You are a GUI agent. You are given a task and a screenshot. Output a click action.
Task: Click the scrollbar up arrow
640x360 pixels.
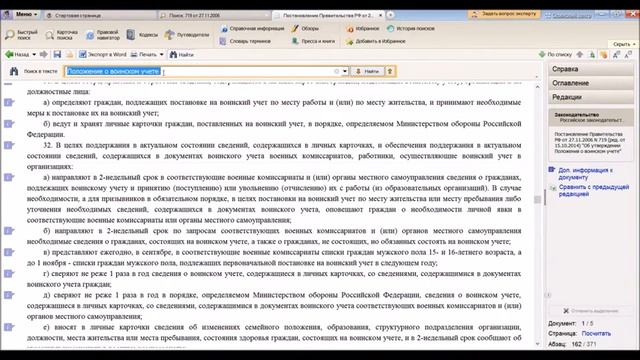coord(537,87)
